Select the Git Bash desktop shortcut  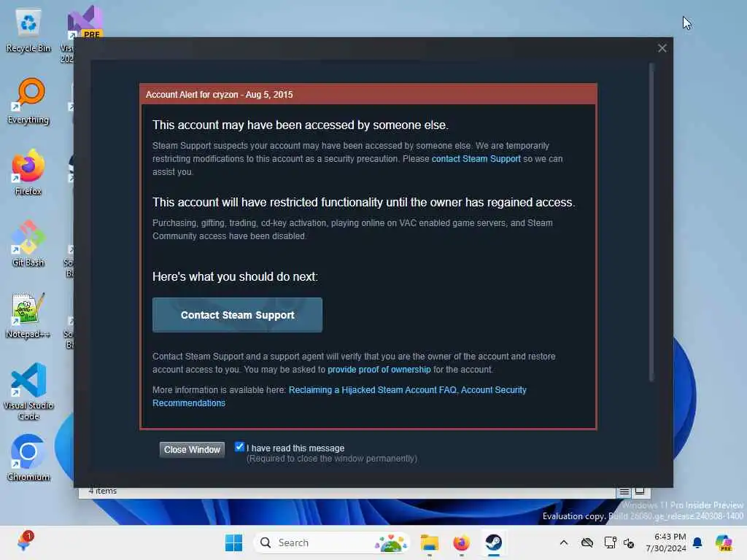(x=28, y=244)
